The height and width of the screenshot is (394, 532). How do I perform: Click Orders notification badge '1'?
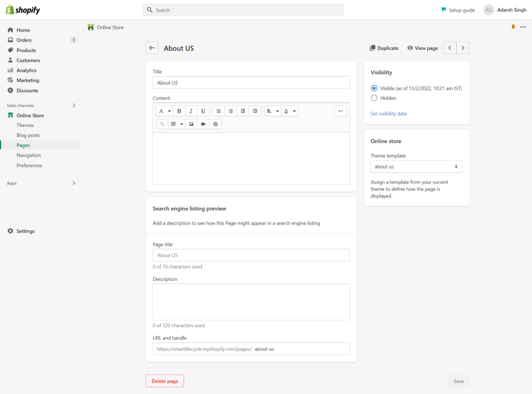coord(74,40)
